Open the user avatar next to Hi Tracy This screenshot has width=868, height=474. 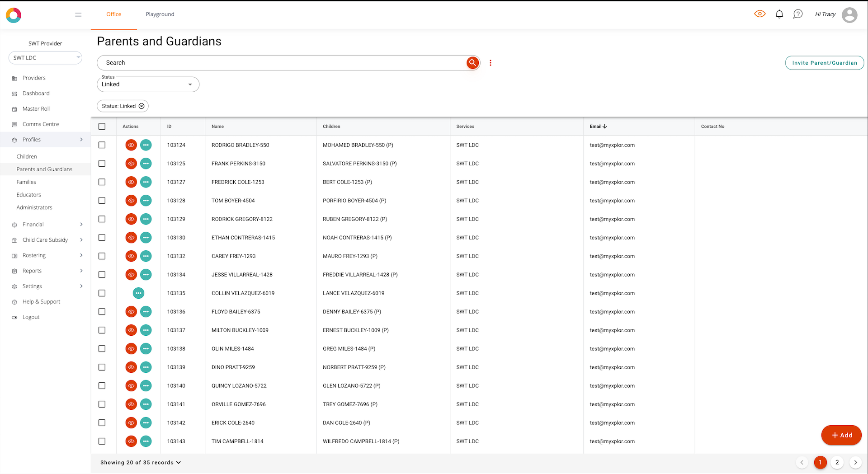(x=849, y=15)
